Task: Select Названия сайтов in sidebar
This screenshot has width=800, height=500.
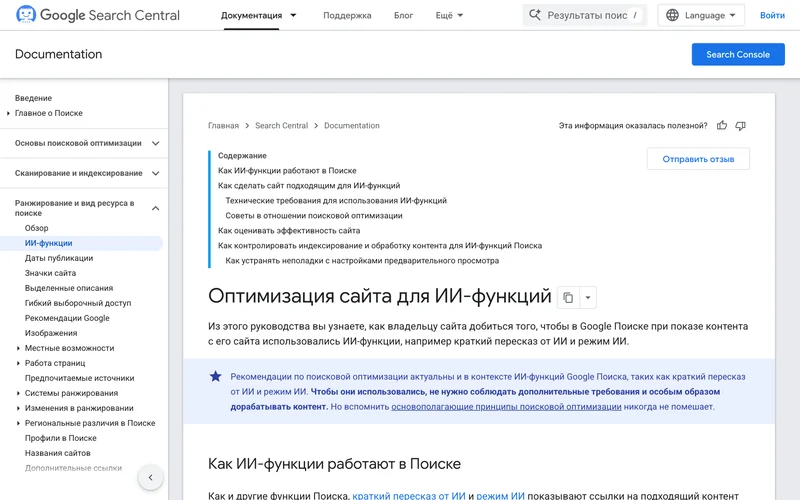Action: pos(58,453)
